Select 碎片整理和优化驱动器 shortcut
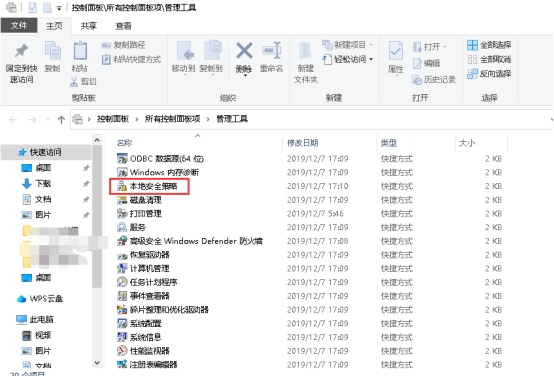 pos(163,310)
